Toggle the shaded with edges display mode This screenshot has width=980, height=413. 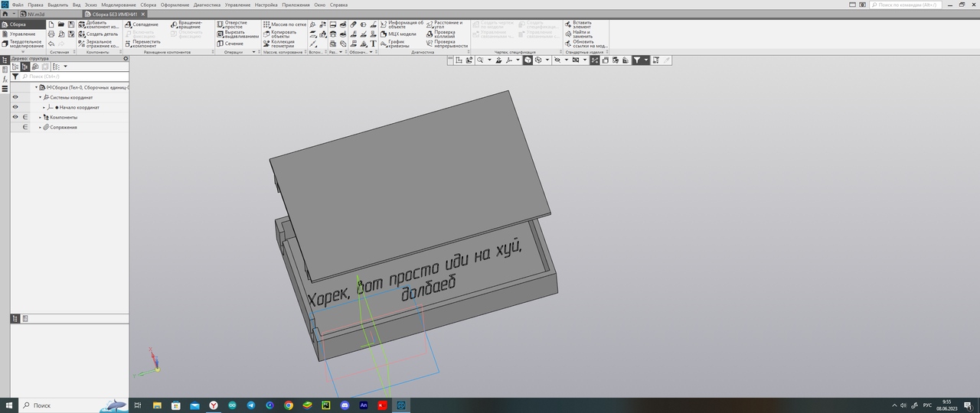tap(528, 60)
